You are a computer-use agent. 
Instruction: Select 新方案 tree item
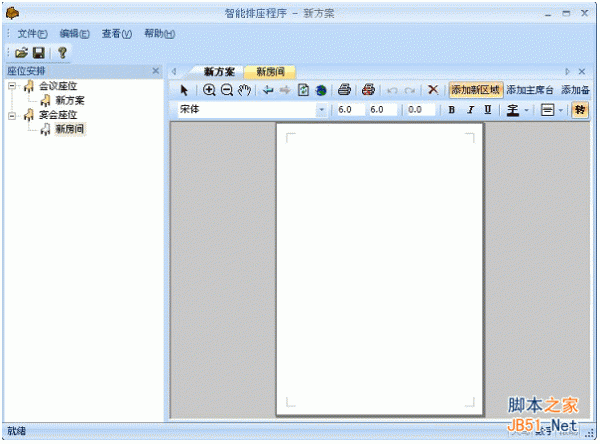coord(70,101)
